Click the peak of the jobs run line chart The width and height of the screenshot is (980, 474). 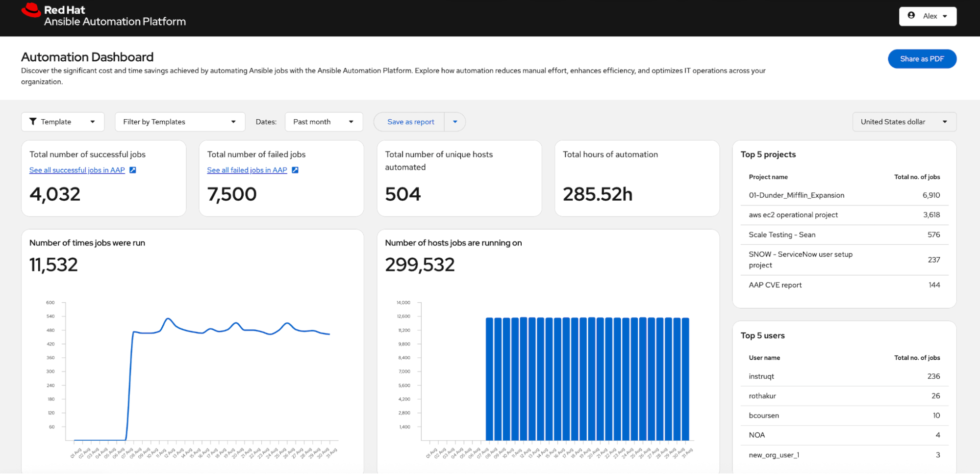coord(168,319)
